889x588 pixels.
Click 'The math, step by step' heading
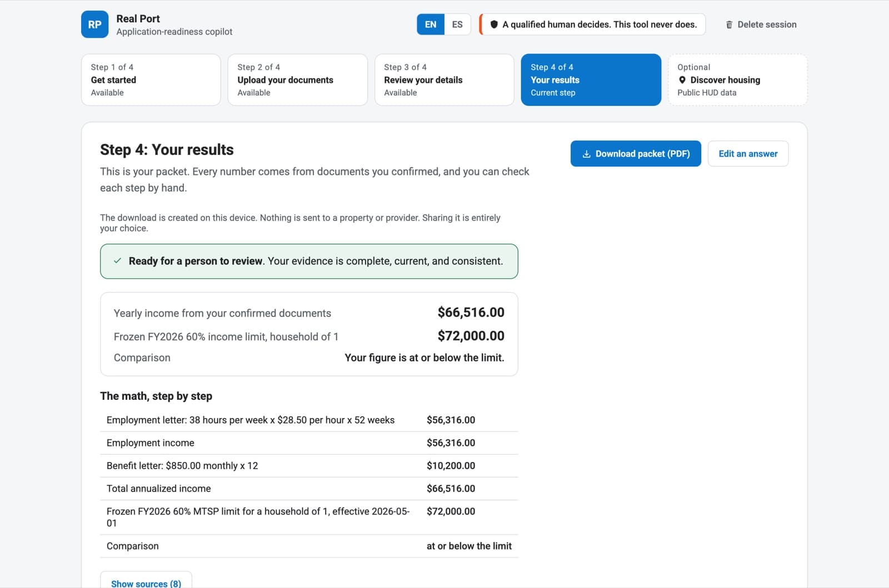point(156,396)
